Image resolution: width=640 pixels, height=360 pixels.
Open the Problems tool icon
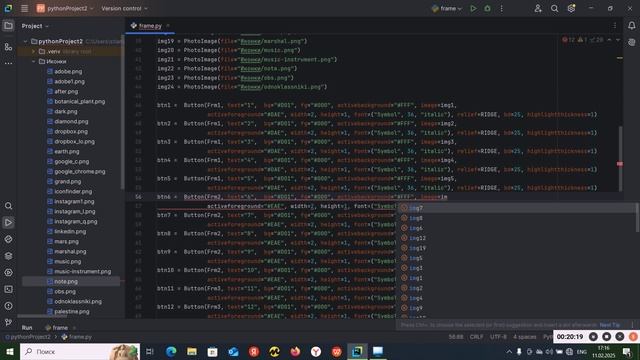point(8,306)
